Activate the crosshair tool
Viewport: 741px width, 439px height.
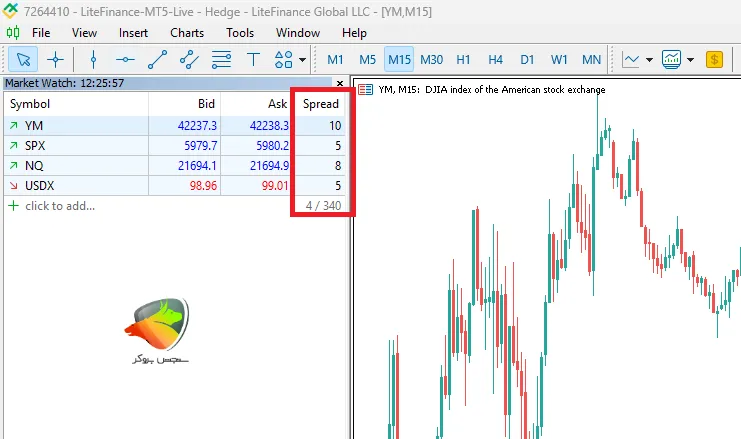click(x=56, y=60)
